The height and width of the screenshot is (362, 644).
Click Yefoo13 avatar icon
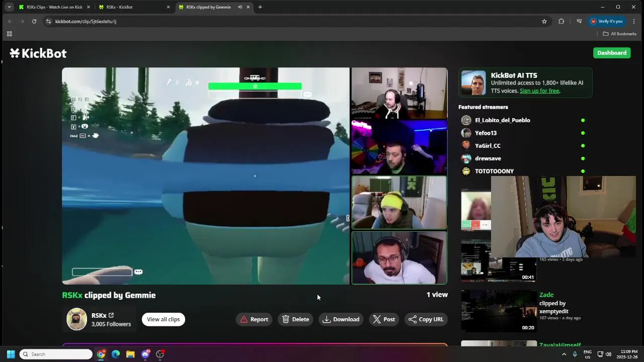(x=466, y=133)
